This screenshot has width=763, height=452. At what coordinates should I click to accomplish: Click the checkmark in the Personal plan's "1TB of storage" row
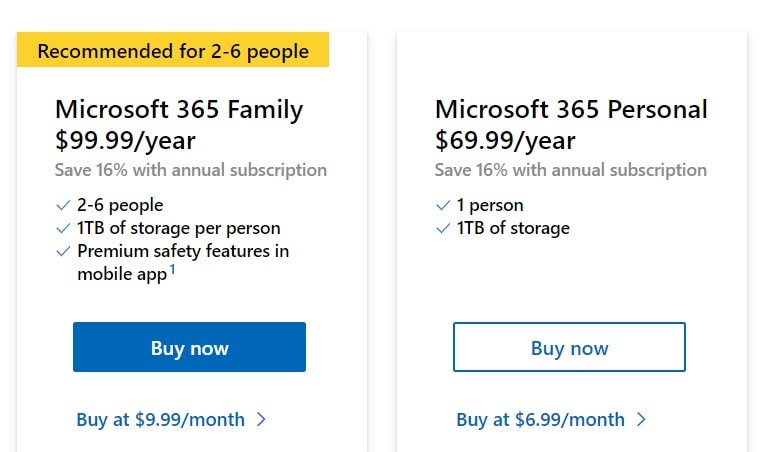point(442,229)
